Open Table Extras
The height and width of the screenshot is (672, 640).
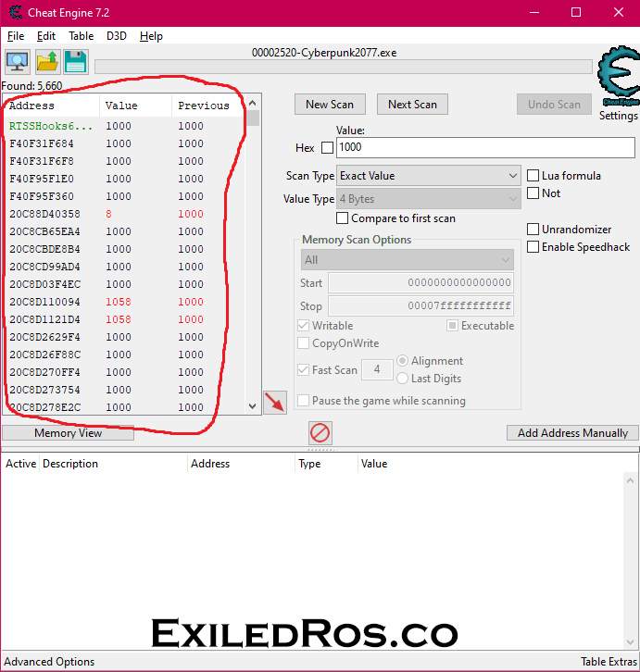609,662
